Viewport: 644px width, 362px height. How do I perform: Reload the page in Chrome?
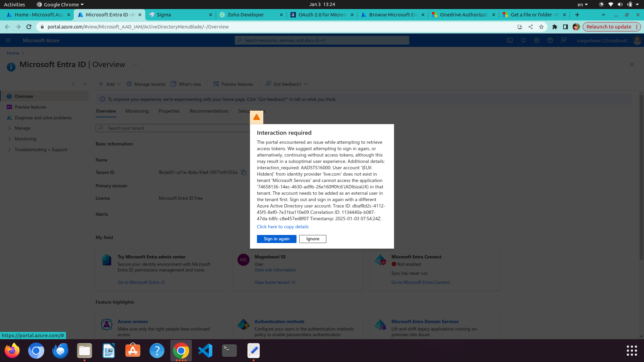tap(29, 27)
